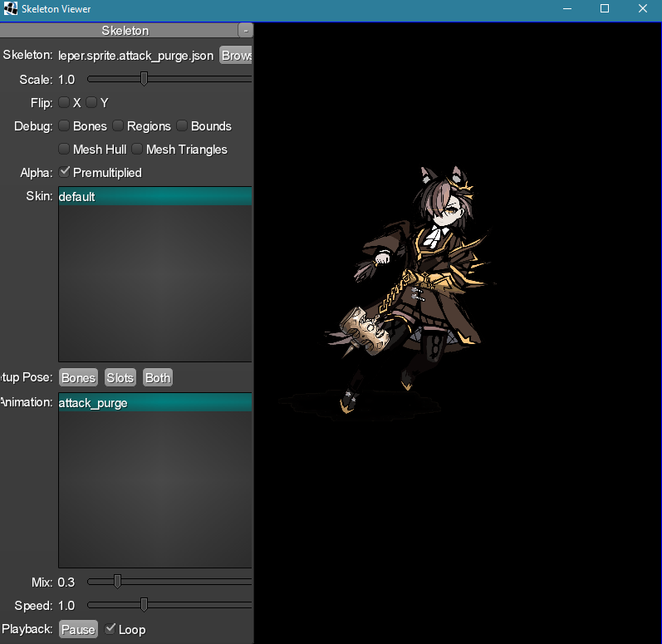Enable Mesh Triangles debug checkbox

(137, 149)
